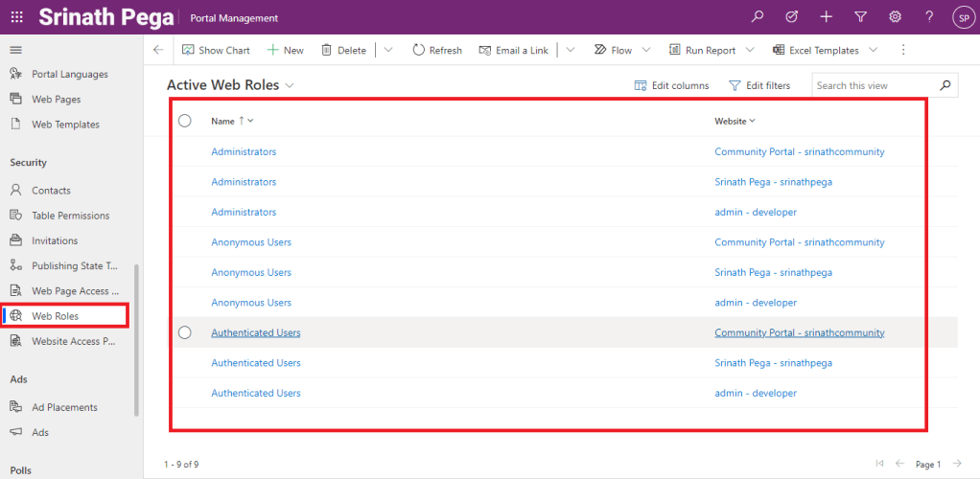Click the search magnifier in the top bar
Image resolution: width=980 pixels, height=479 pixels.
pos(758,17)
